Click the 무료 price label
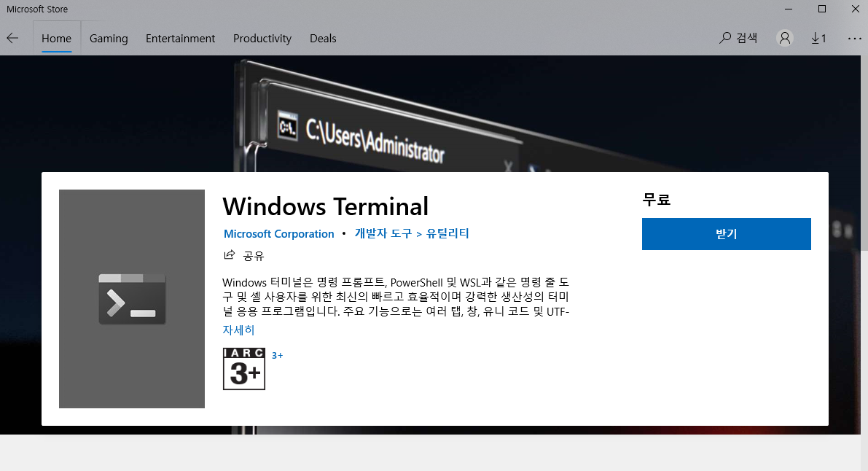This screenshot has width=868, height=471. point(657,200)
